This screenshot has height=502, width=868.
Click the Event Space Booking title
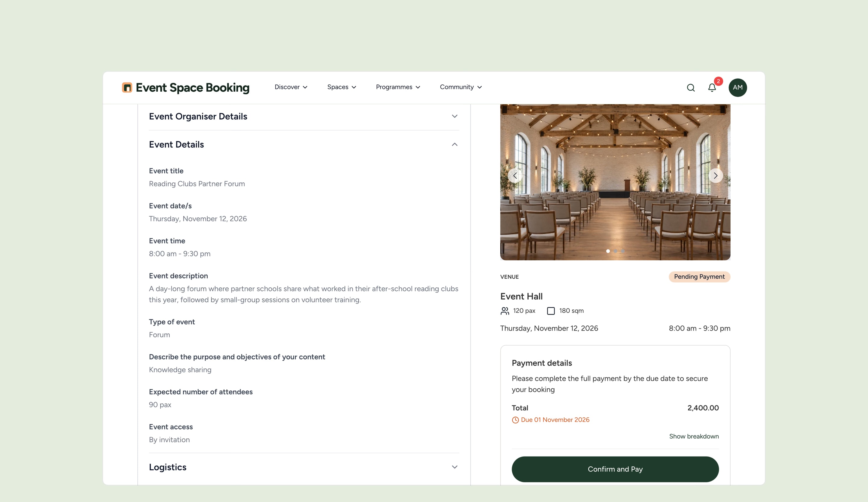193,87
